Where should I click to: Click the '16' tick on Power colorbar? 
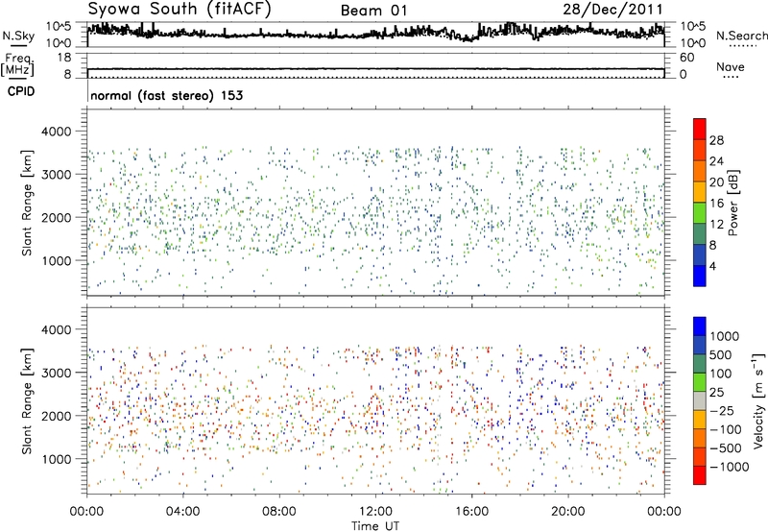[x=716, y=204]
